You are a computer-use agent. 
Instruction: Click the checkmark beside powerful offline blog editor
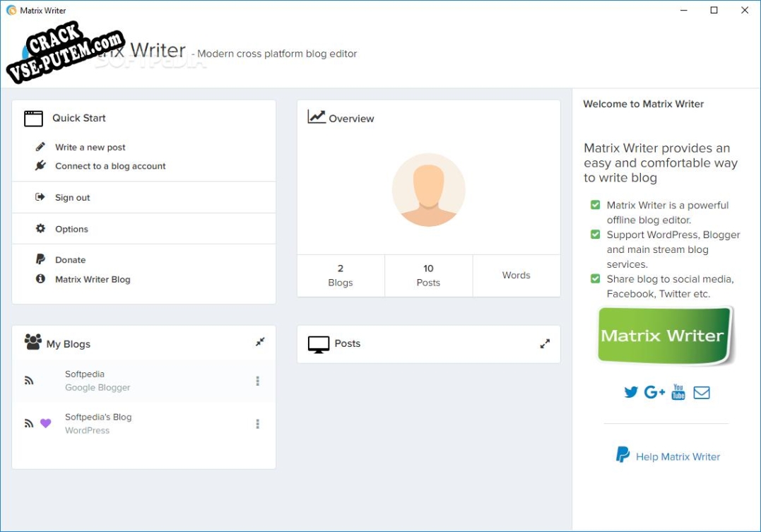(596, 205)
